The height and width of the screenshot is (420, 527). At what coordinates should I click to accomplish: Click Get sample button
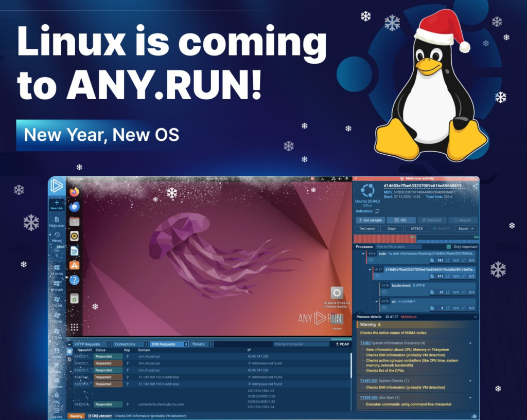[x=371, y=220]
